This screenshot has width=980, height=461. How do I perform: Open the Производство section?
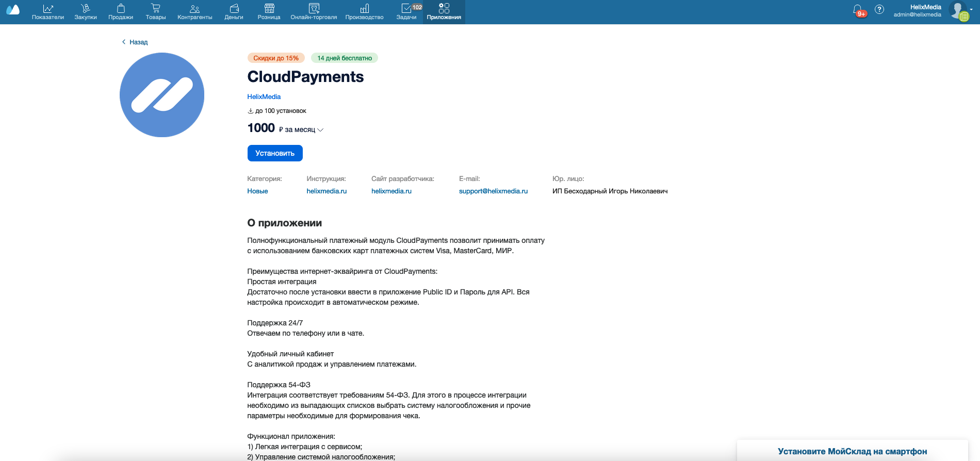click(365, 12)
